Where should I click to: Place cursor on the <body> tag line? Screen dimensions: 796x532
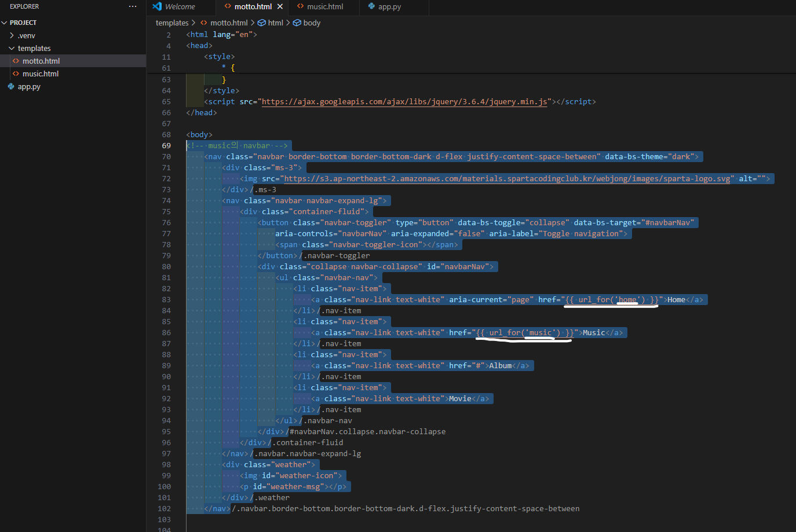tap(199, 135)
